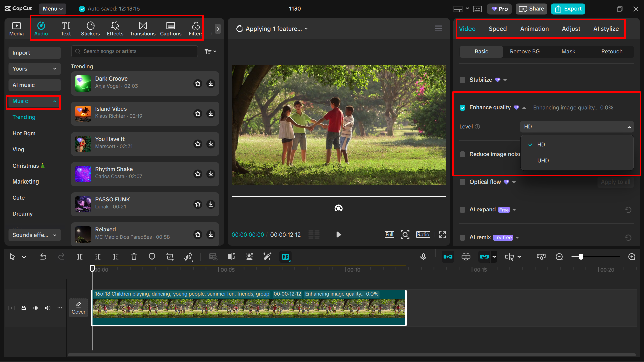Open the Transitions panel
Viewport: 644px width, 362px height.
pyautogui.click(x=143, y=28)
